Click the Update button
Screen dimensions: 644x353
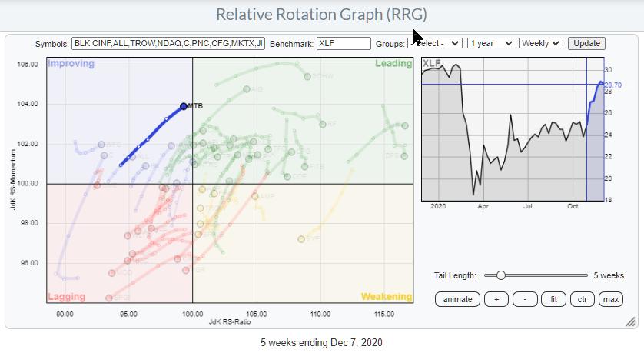586,44
